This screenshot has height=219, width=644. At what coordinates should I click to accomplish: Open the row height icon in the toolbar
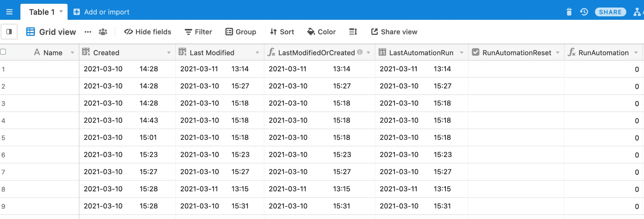point(353,32)
